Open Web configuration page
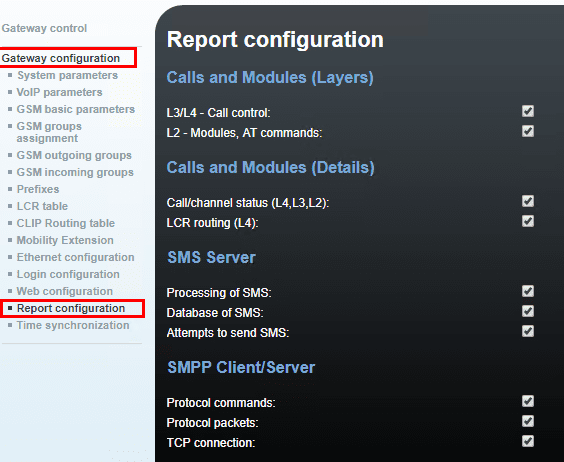 (64, 291)
